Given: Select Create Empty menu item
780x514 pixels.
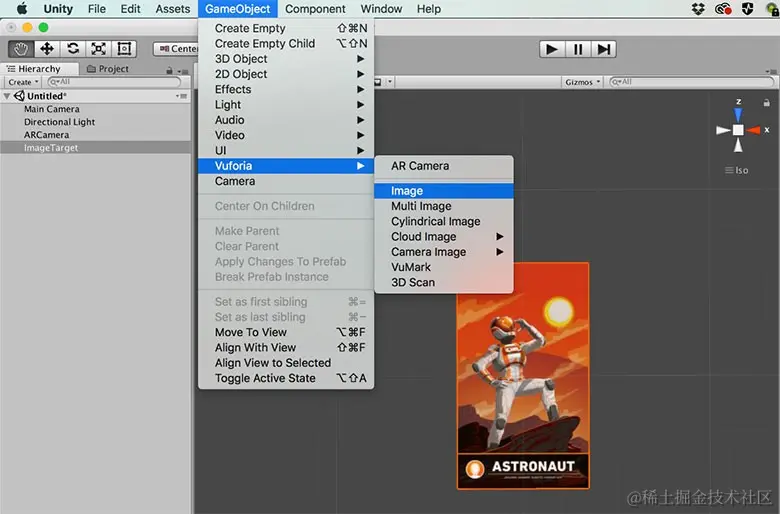Looking at the screenshot, I should pyautogui.click(x=286, y=28).
